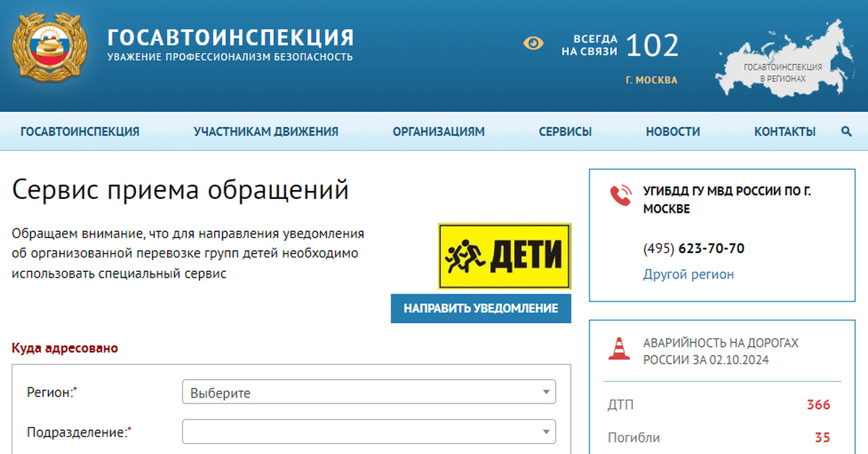Open СЕРВИСЫ menu item

click(566, 132)
